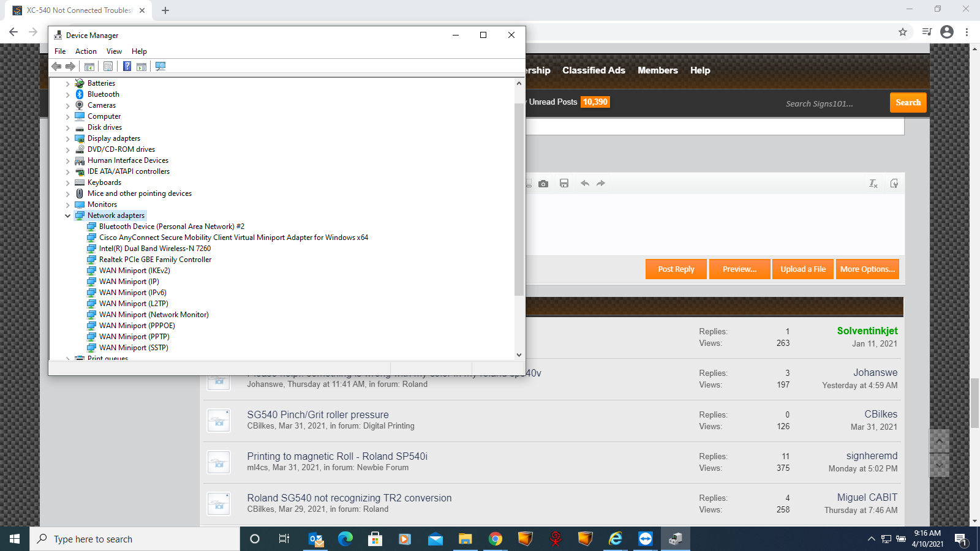Image resolution: width=980 pixels, height=551 pixels.
Task: Bookmark page star icon in browser
Action: click(903, 32)
